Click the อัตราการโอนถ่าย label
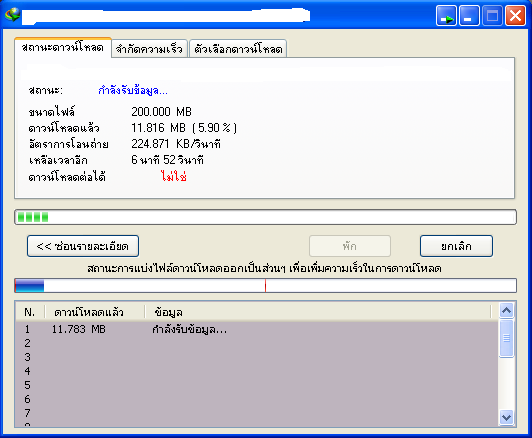 69,144
